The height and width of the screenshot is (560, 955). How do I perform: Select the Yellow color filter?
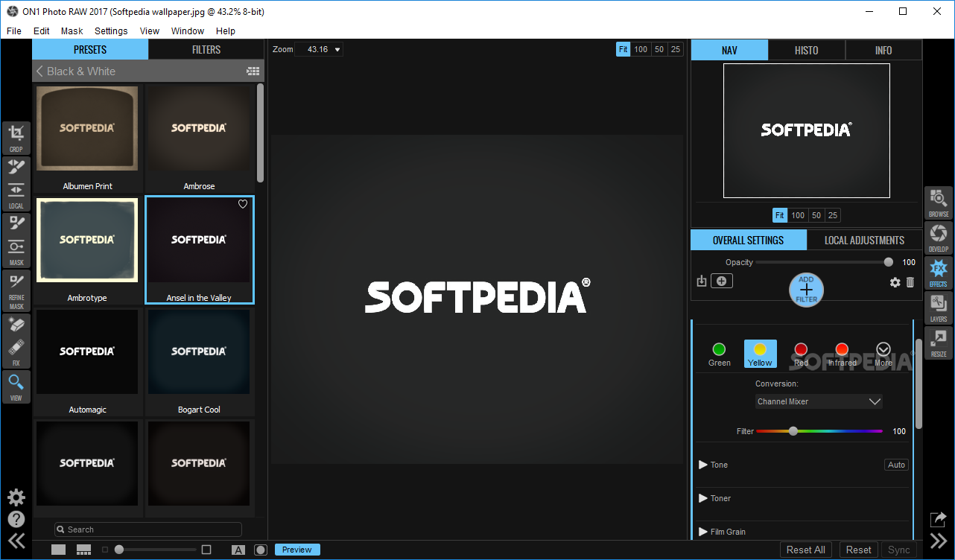pos(760,354)
